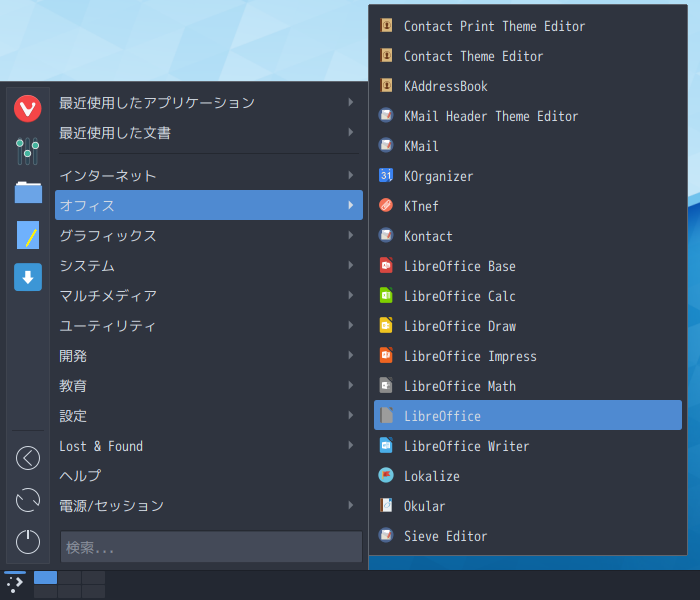This screenshot has width=700, height=600.
Task: Open the 設定 category
Action: 209,415
